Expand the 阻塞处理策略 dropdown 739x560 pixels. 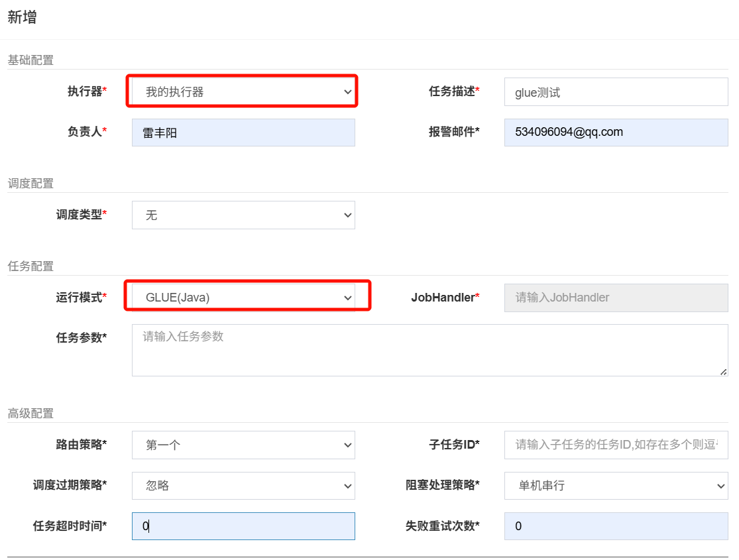[616, 486]
